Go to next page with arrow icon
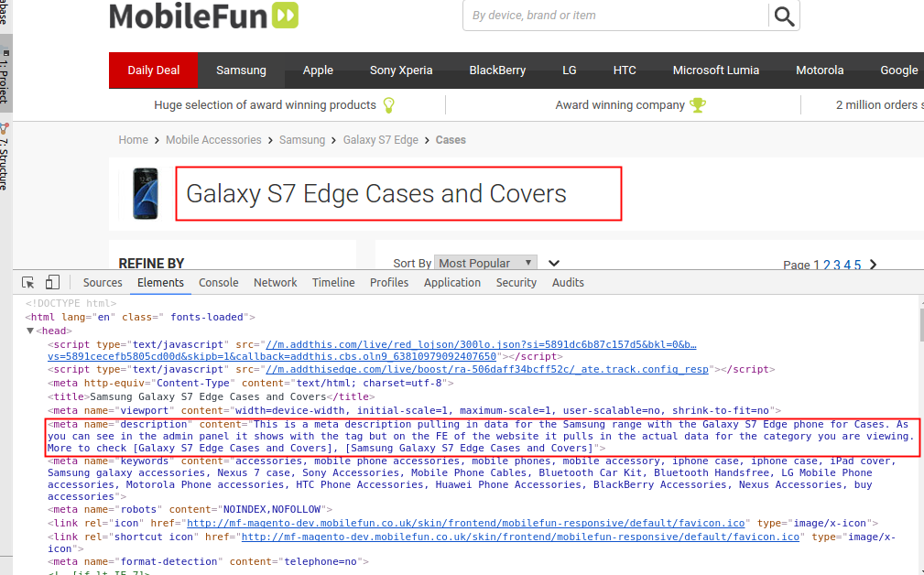924x575 pixels. point(874,265)
